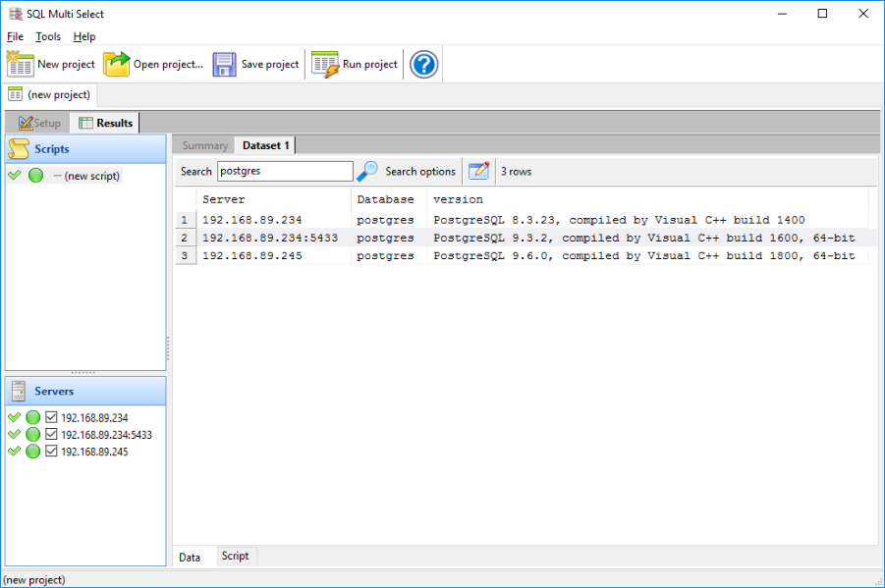
Task: Click the Search options button
Action: 420,171
